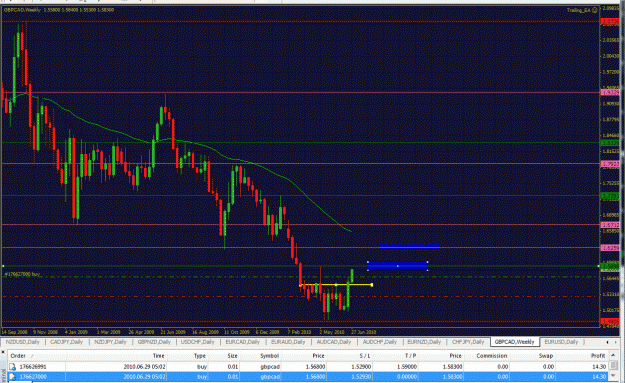Sort orders by the Profit column header

coord(598,356)
